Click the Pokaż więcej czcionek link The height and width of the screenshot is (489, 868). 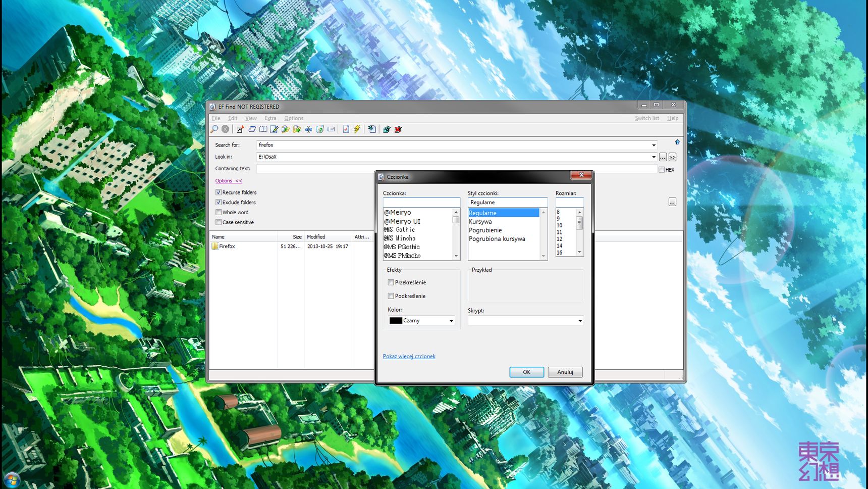click(409, 357)
